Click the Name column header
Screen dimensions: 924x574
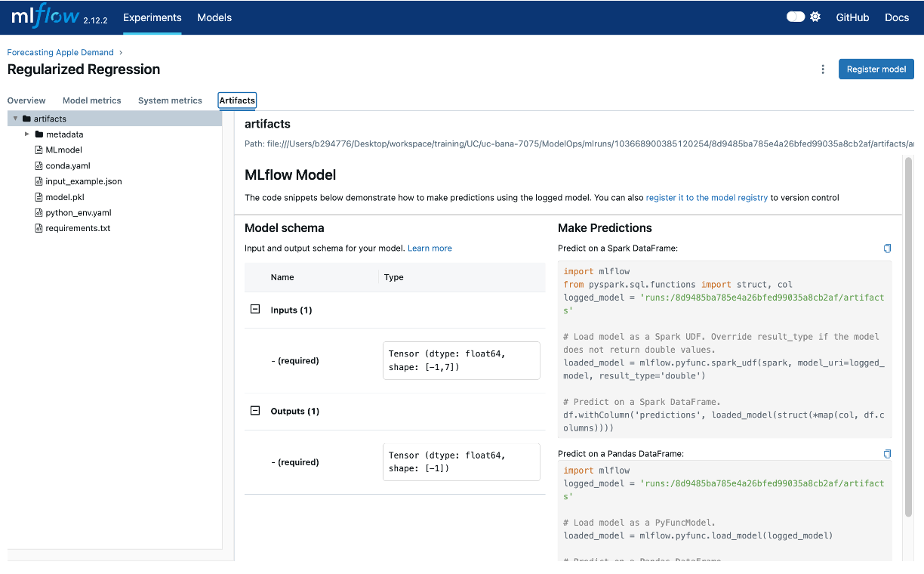tap(282, 277)
